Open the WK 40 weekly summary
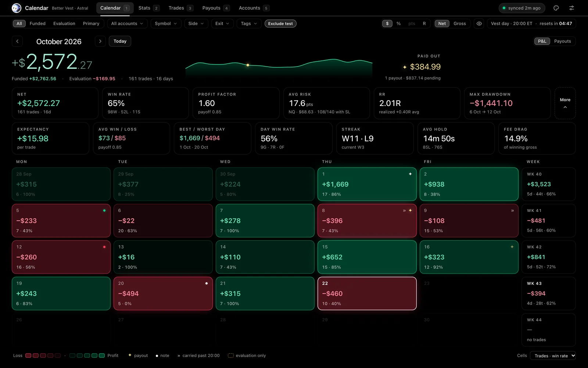This screenshot has width=588, height=368. pyautogui.click(x=548, y=184)
